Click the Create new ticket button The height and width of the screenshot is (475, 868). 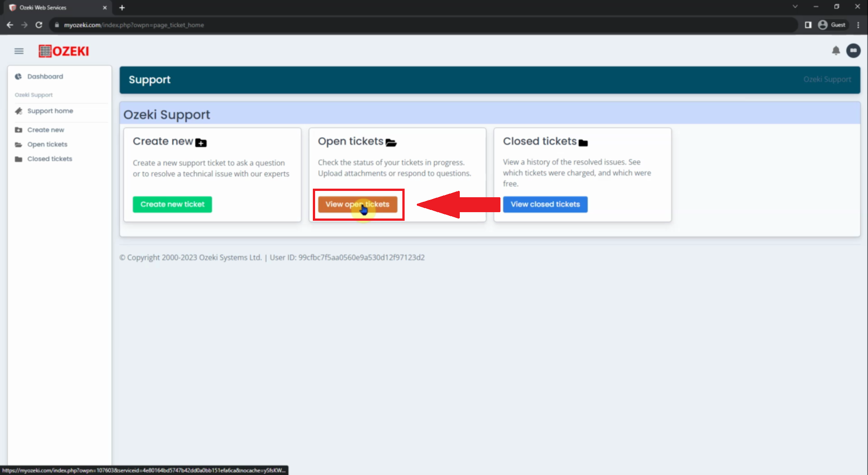pos(172,204)
